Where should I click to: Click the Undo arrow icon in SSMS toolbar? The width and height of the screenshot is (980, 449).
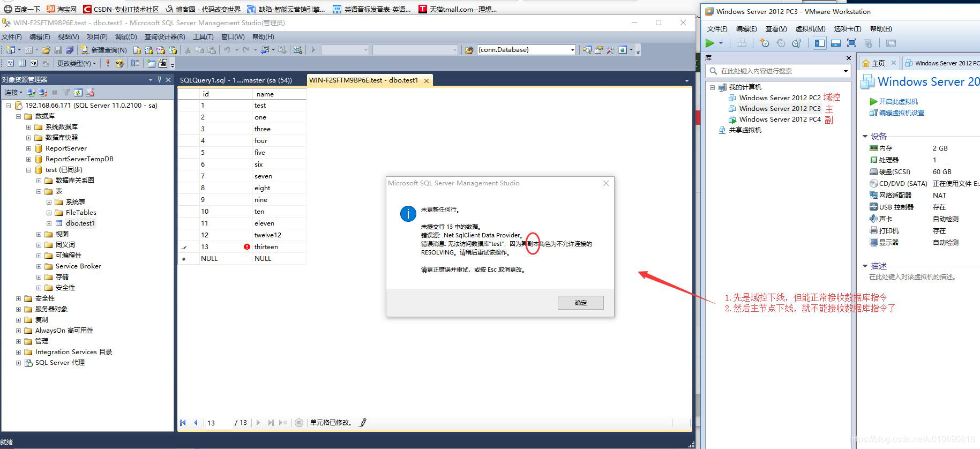[x=227, y=50]
